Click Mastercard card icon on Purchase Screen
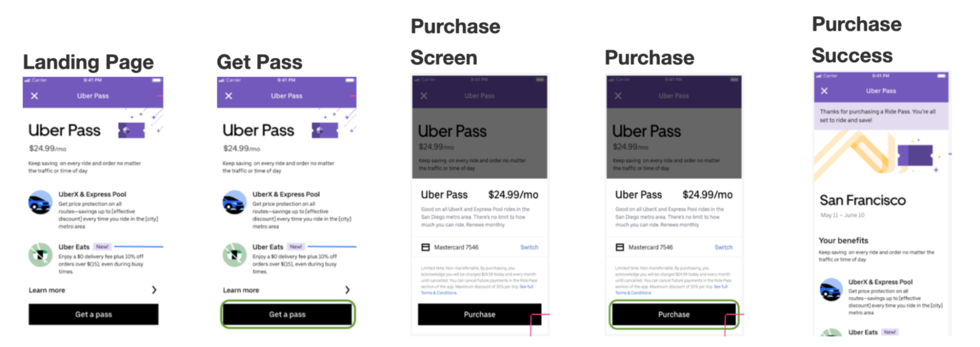980x347 pixels. [426, 248]
